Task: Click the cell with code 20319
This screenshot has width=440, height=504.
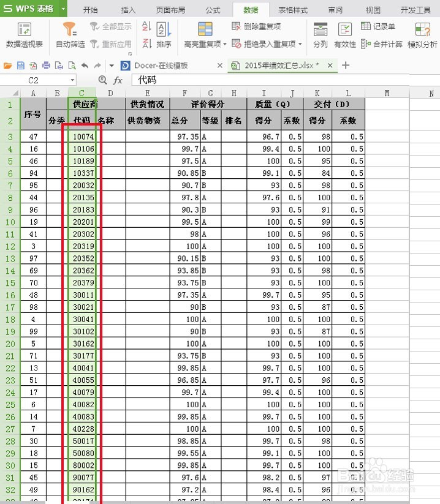Action: pos(82,246)
